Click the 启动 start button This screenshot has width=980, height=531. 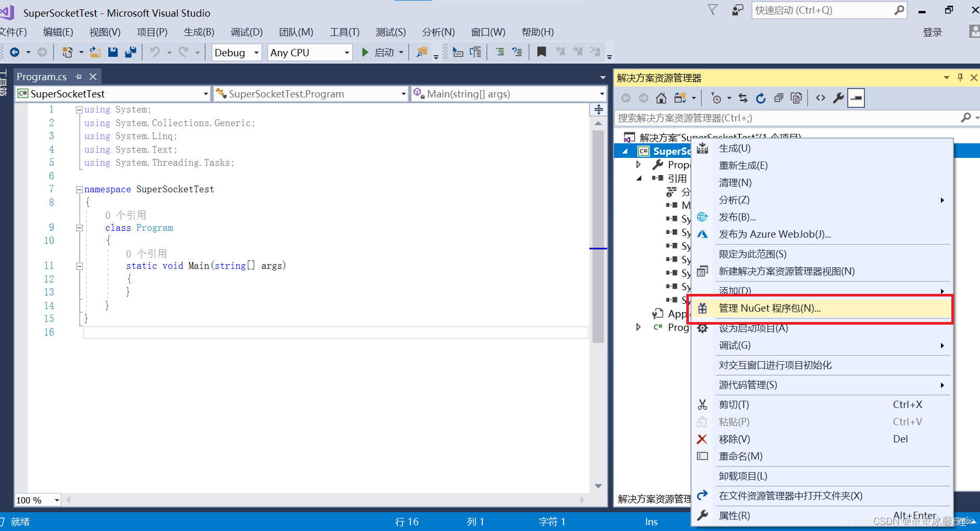click(x=382, y=52)
